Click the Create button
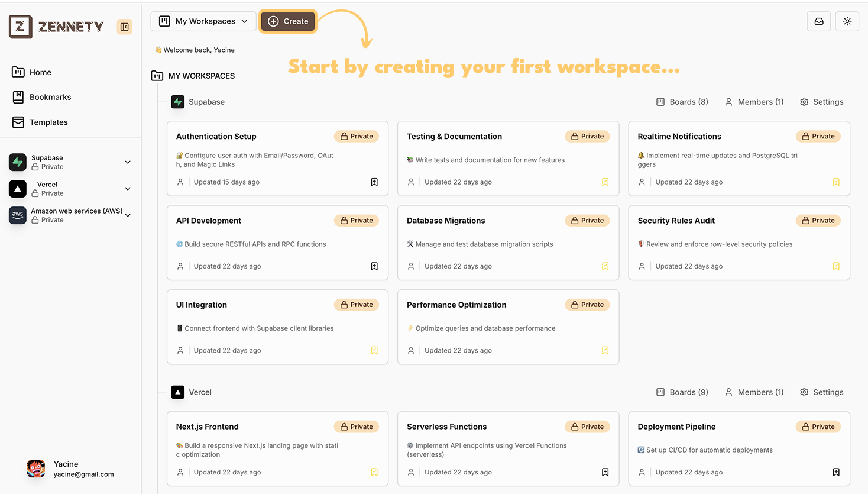Screen dimensions: 868x494 point(288,21)
